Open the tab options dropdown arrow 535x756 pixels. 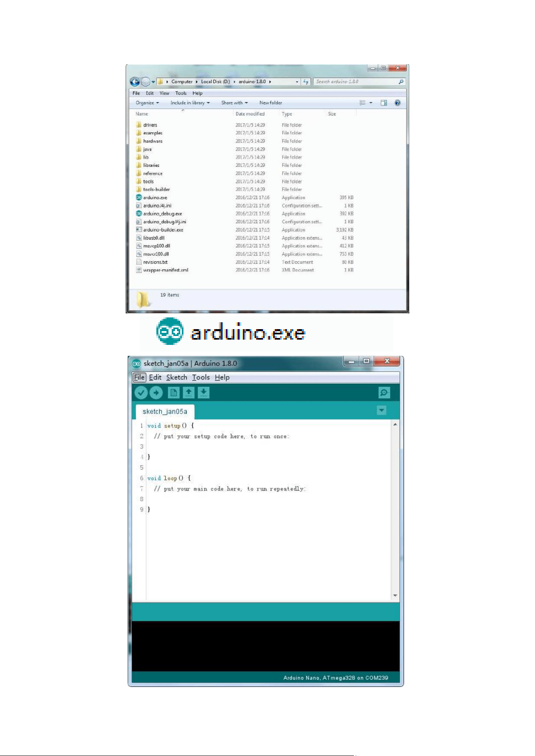point(381,411)
